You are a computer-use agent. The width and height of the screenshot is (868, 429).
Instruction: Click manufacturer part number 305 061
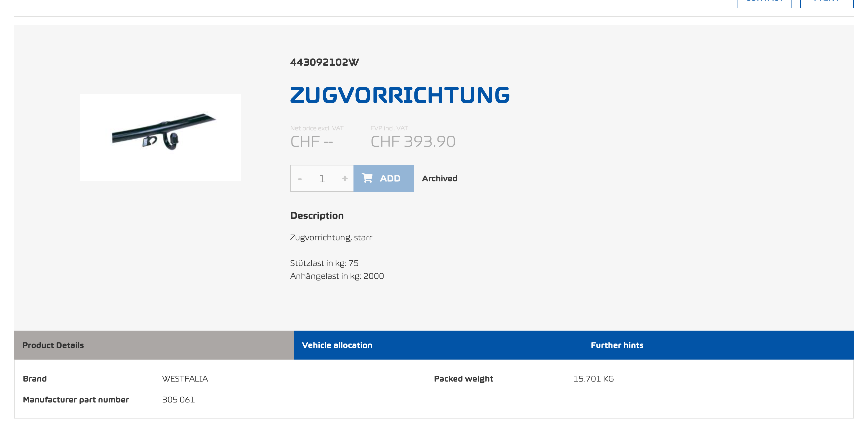(178, 400)
